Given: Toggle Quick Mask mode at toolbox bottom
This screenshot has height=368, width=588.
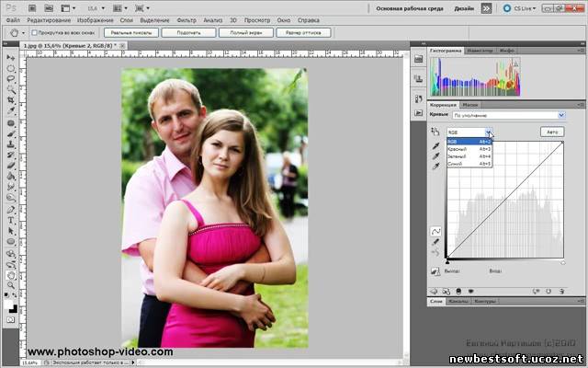Looking at the screenshot, I should click(10, 320).
